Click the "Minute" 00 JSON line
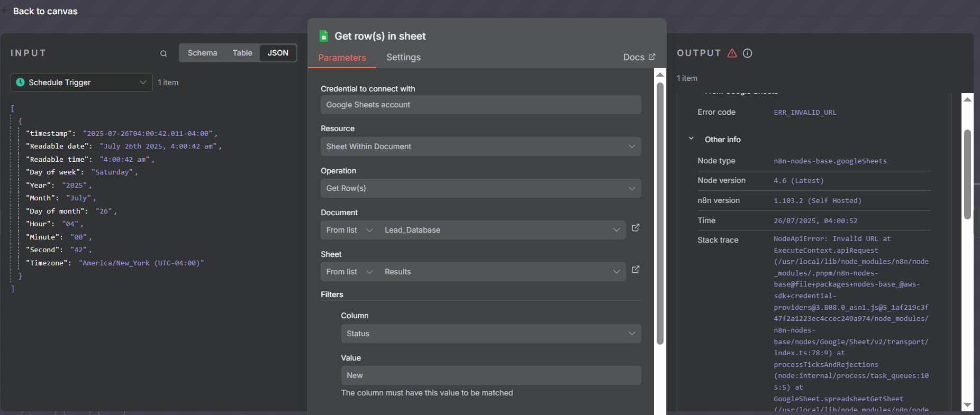 click(x=59, y=237)
